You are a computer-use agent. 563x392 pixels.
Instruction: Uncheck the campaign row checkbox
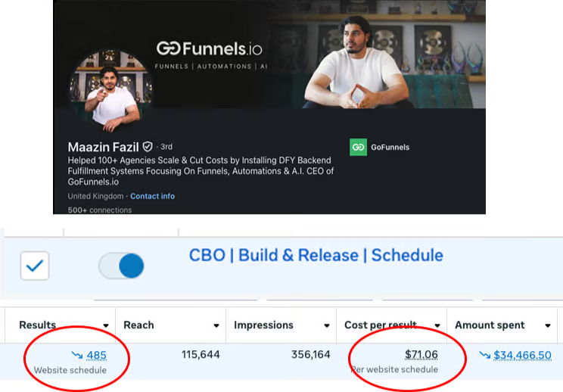tap(35, 266)
